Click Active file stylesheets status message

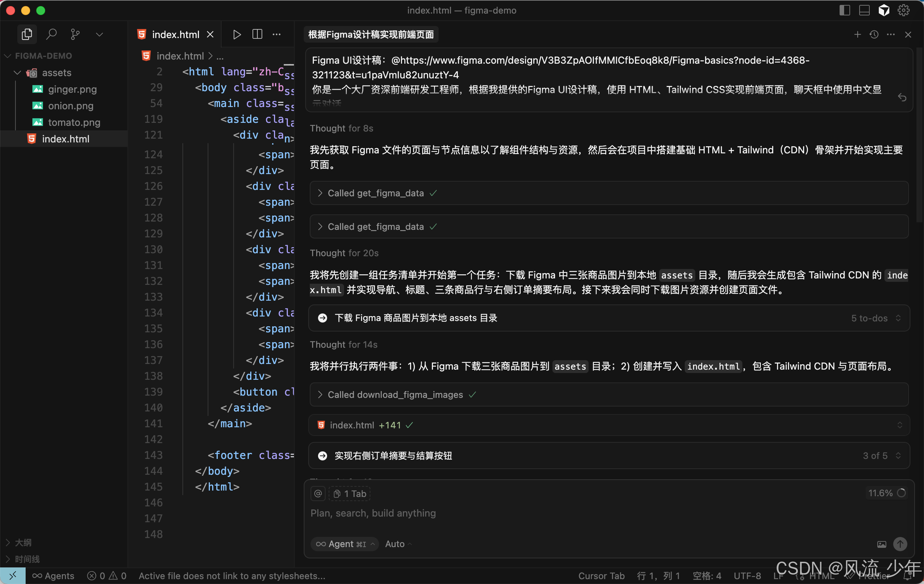[232, 576]
